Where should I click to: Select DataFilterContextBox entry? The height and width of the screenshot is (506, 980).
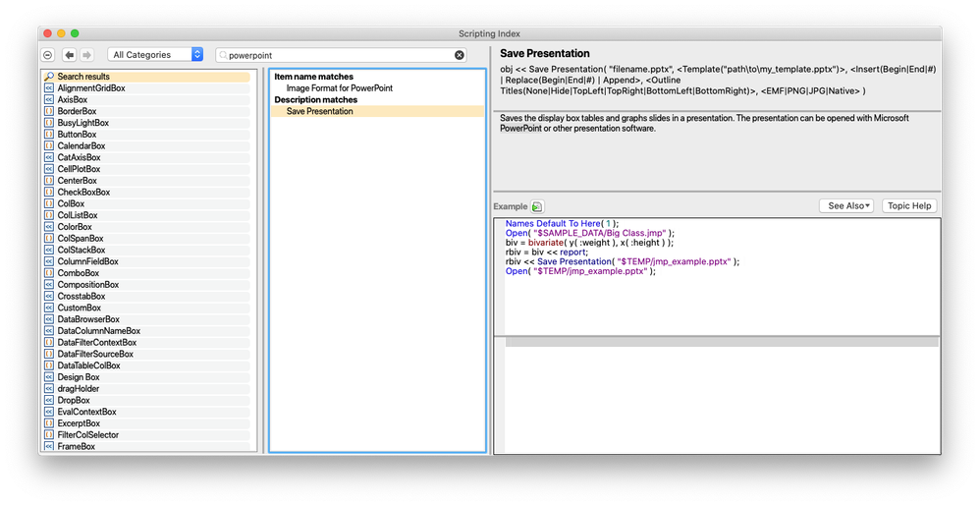(147, 343)
